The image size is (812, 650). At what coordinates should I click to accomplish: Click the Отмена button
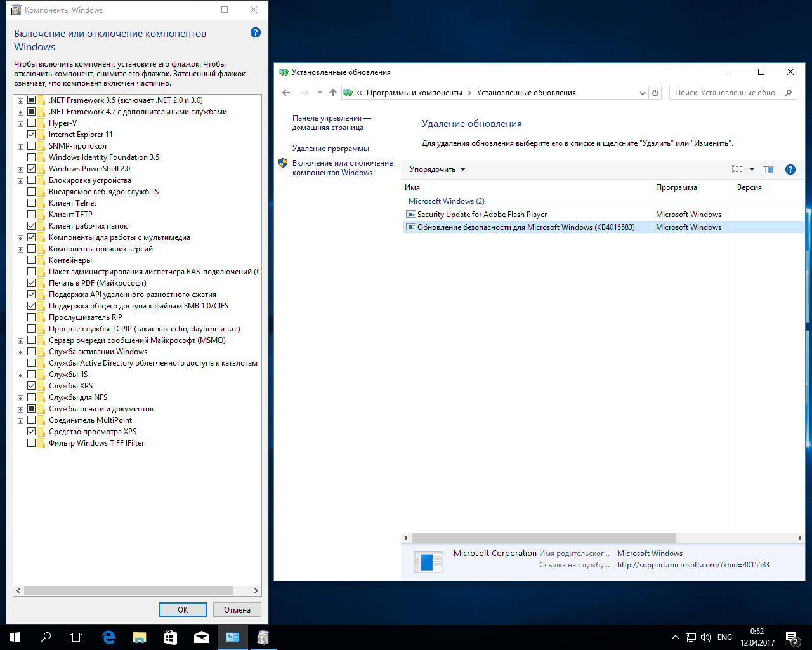click(237, 609)
